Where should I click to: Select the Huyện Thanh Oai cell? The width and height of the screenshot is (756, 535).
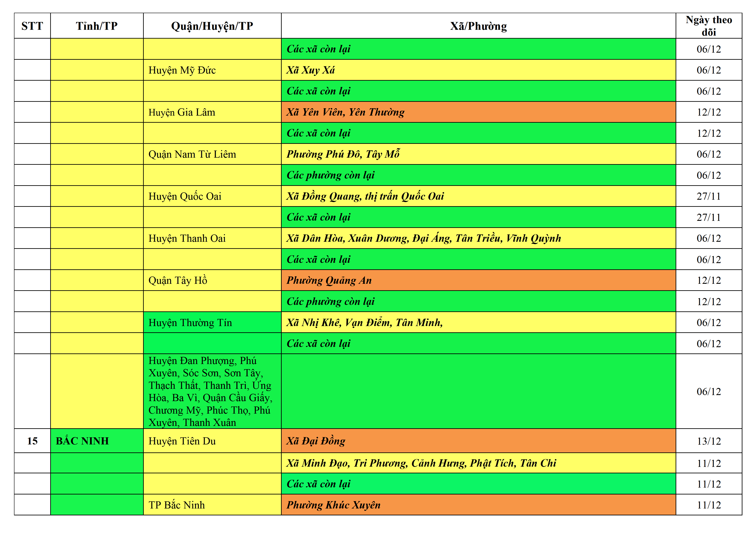pos(187,238)
